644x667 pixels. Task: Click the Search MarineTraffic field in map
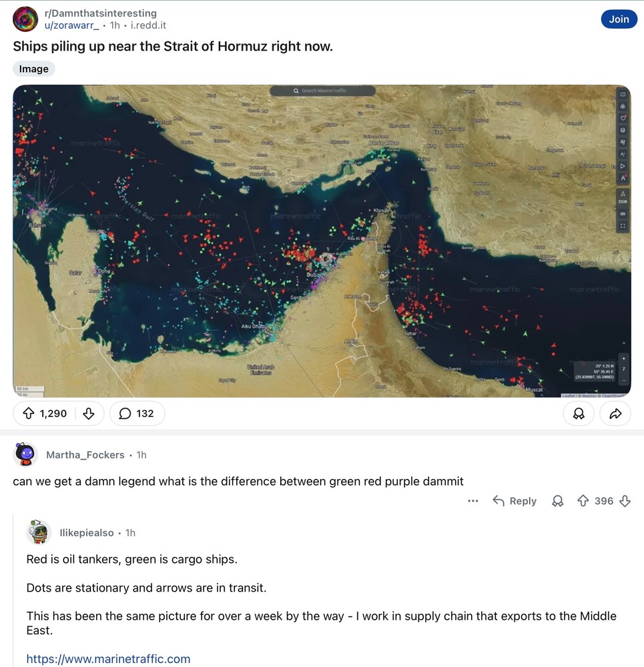tap(322, 91)
